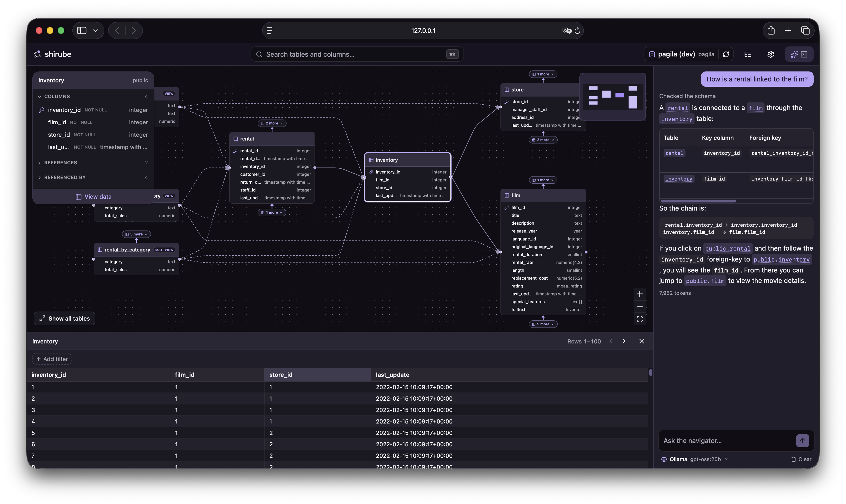Open the settings gear in app header
The height and width of the screenshot is (504, 846).
click(770, 54)
